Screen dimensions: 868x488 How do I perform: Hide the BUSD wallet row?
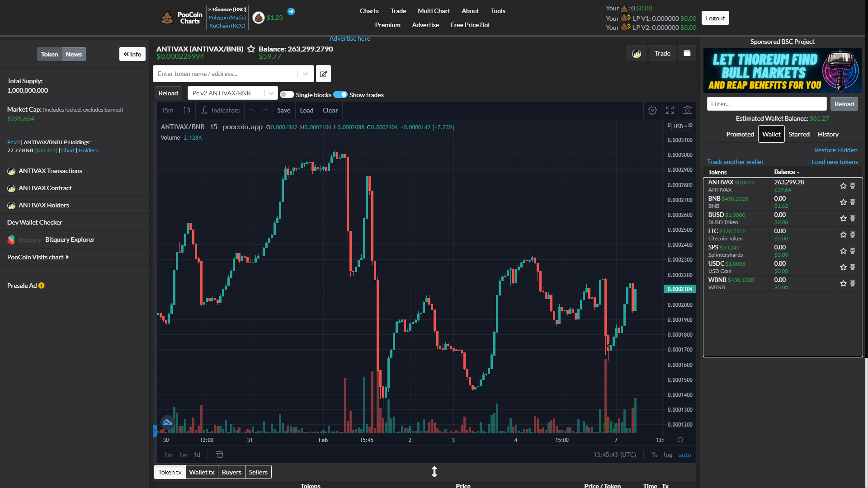coord(853,218)
